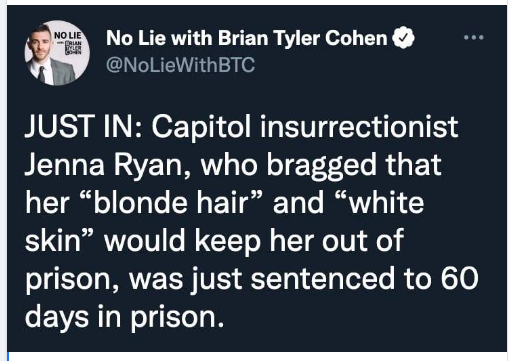Open Brian Tyler Cohen's profile picture
Viewport: 508px width, 361px height.
[57, 53]
